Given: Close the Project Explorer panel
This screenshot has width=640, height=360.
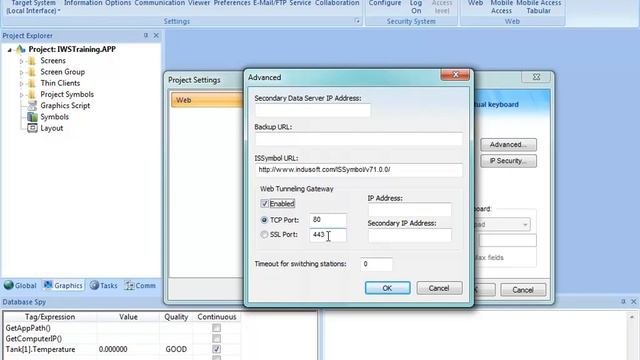Looking at the screenshot, I should 156,36.
